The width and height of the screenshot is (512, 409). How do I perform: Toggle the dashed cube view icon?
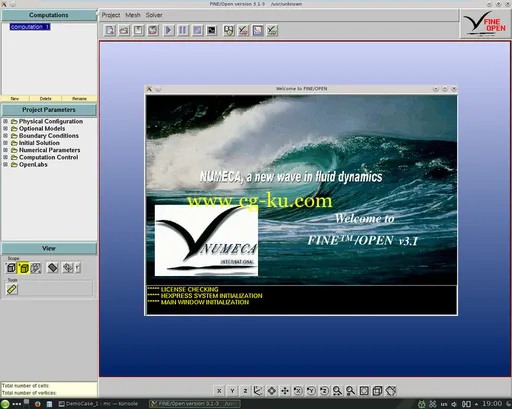click(x=36, y=268)
